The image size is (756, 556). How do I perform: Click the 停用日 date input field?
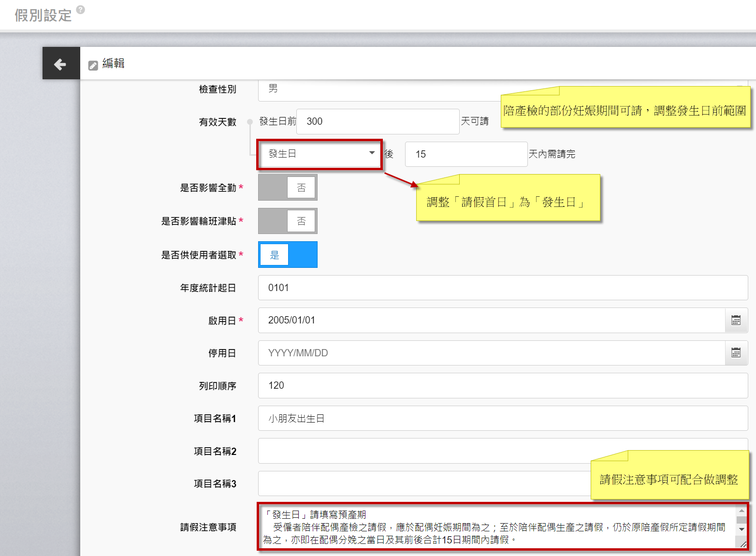point(491,353)
